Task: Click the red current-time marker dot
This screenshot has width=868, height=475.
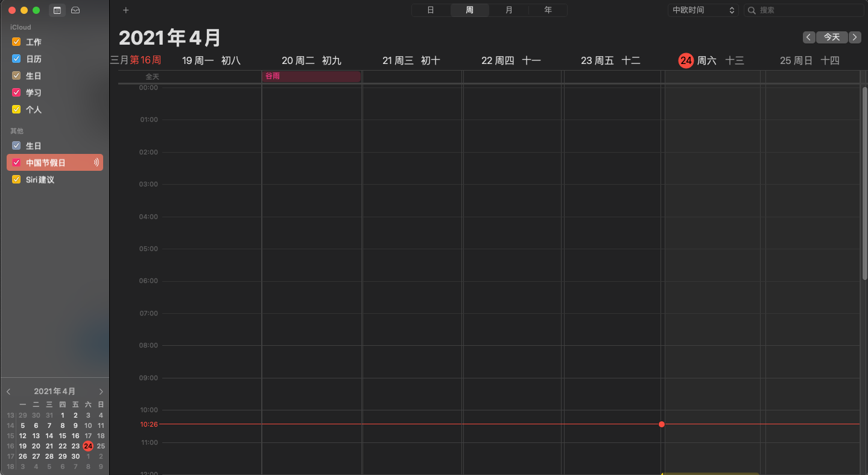Action: 662,424
